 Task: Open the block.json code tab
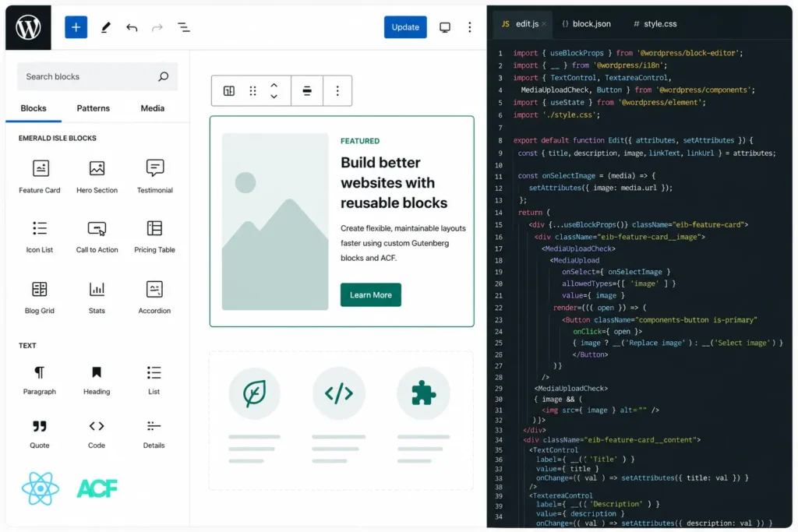tap(586, 24)
